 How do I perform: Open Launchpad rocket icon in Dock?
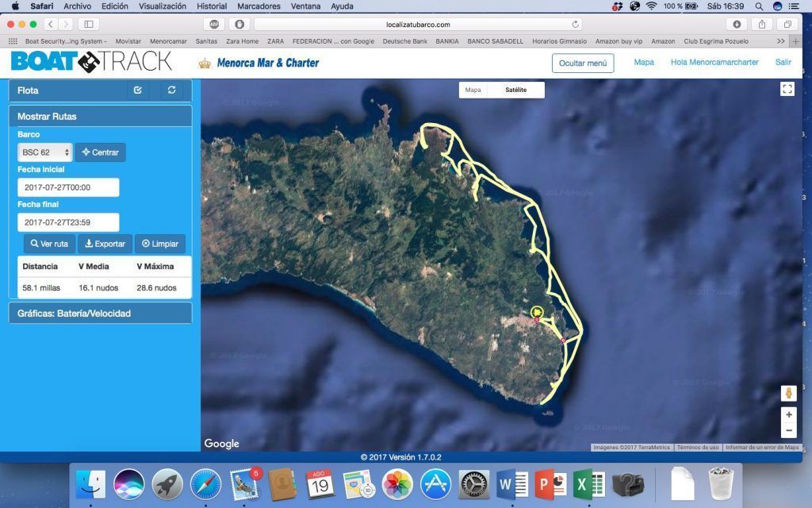tap(167, 485)
